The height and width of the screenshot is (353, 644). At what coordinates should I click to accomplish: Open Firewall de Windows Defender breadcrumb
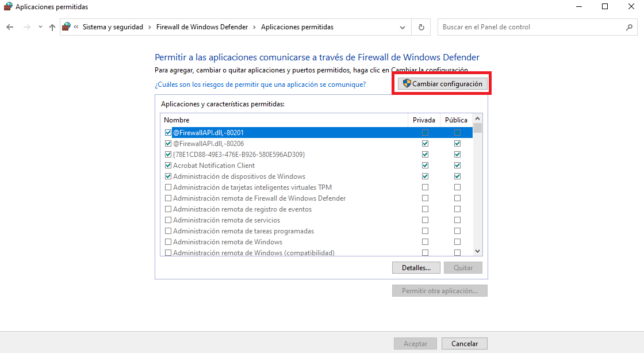click(x=202, y=27)
